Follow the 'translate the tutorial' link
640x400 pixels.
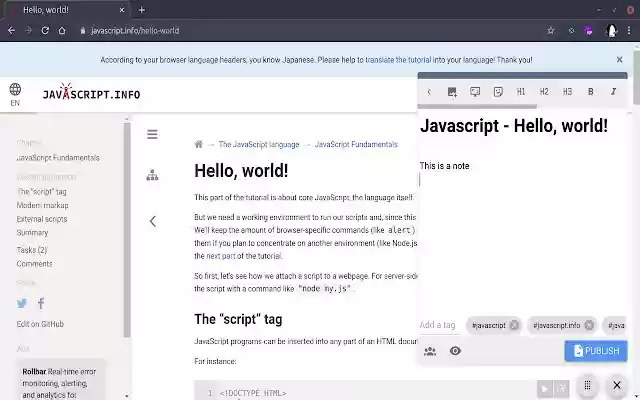398,60
